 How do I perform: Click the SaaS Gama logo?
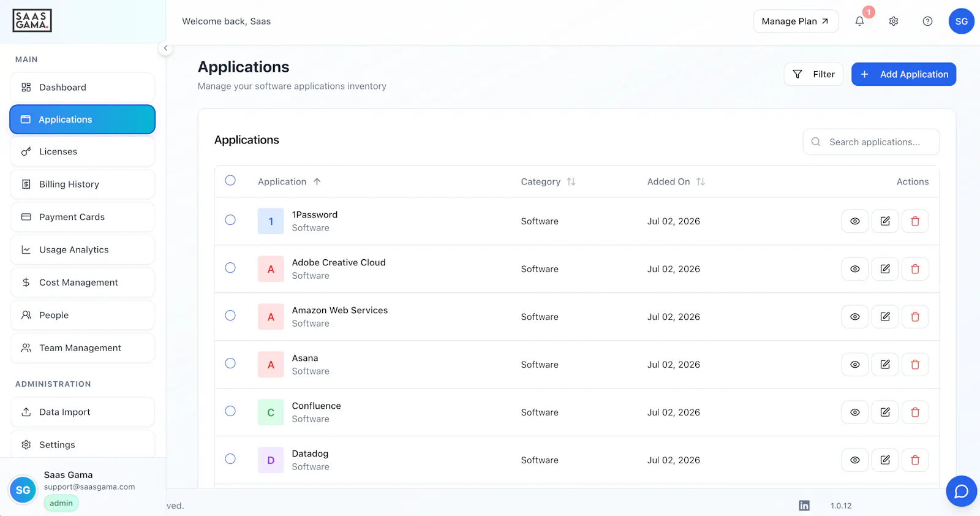tap(32, 21)
